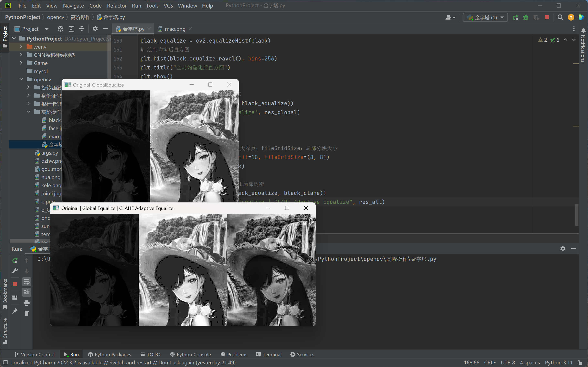
Task: Click the wrench icon in Run panel
Action: [15, 271]
